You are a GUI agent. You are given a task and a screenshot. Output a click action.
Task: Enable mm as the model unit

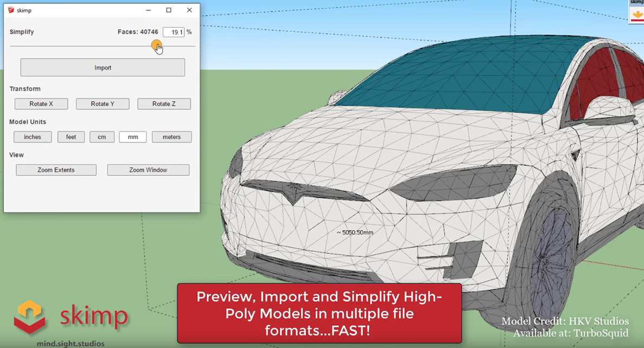[x=132, y=136]
